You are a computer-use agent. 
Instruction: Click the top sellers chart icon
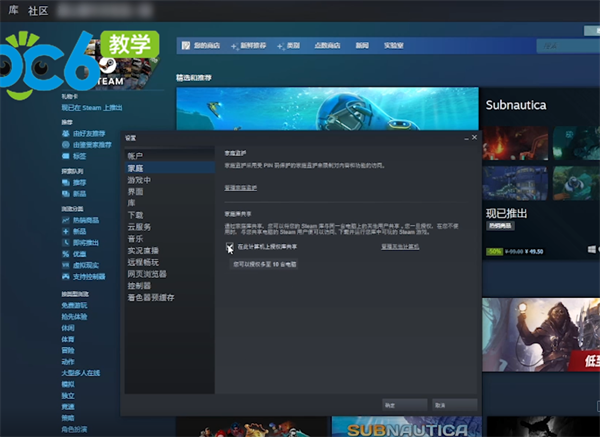point(65,220)
